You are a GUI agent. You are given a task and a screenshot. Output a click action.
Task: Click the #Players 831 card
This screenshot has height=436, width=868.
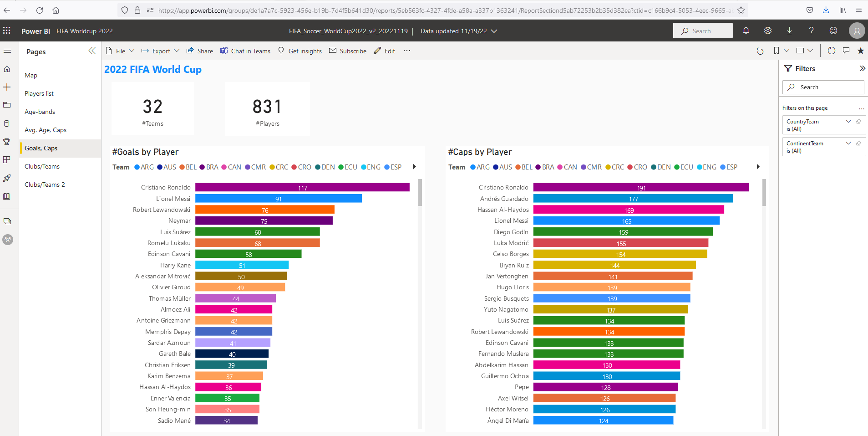pos(268,108)
